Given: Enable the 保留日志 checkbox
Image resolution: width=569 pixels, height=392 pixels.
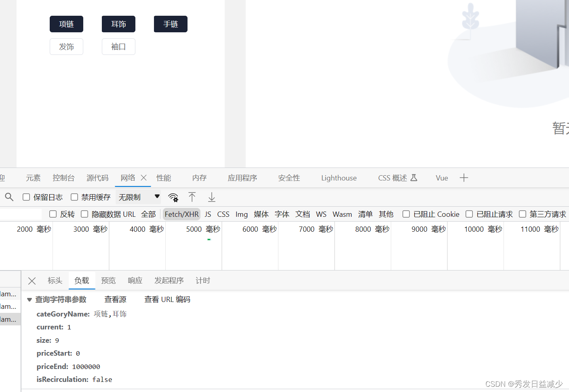Looking at the screenshot, I should (x=26, y=197).
